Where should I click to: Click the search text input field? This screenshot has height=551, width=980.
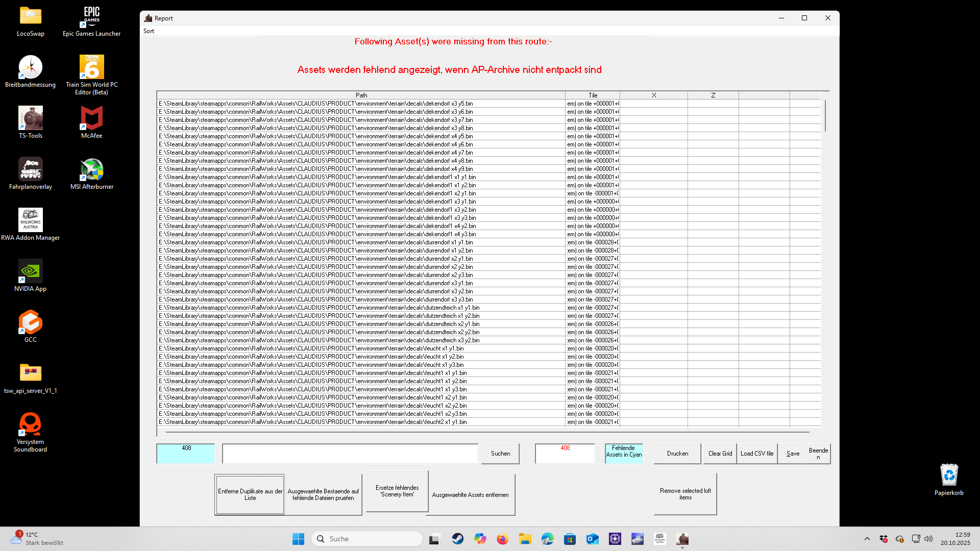350,454
